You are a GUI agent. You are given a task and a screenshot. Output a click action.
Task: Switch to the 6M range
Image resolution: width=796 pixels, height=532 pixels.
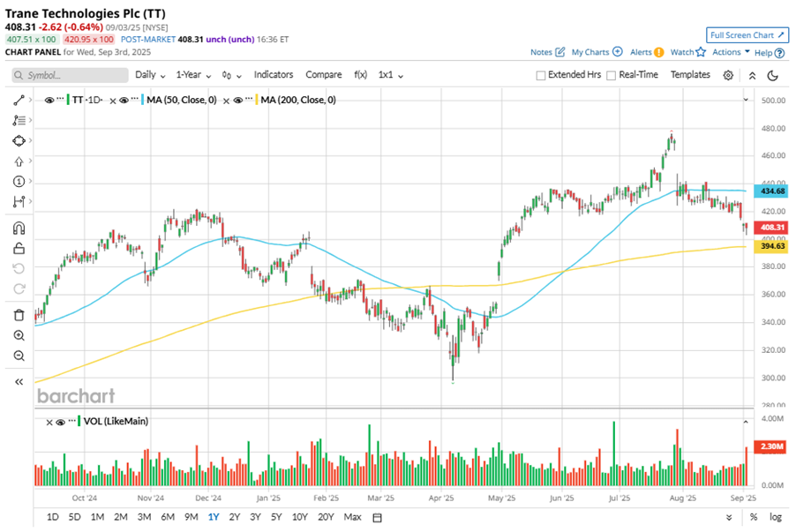click(168, 517)
